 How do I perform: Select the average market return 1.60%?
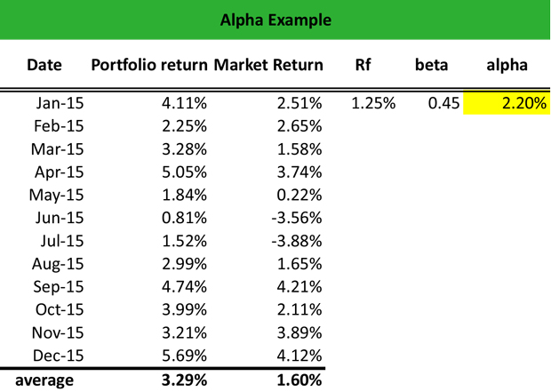(x=299, y=381)
